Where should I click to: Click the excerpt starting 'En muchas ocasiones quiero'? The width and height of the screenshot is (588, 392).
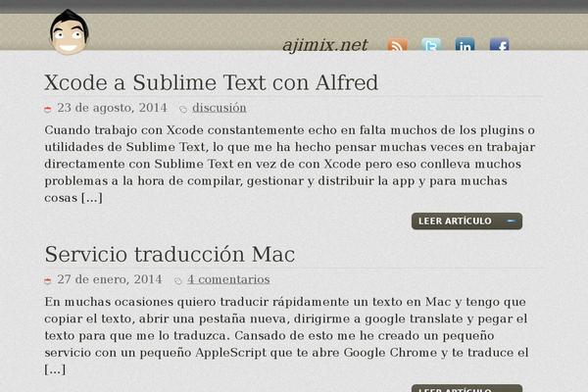[x=286, y=335]
